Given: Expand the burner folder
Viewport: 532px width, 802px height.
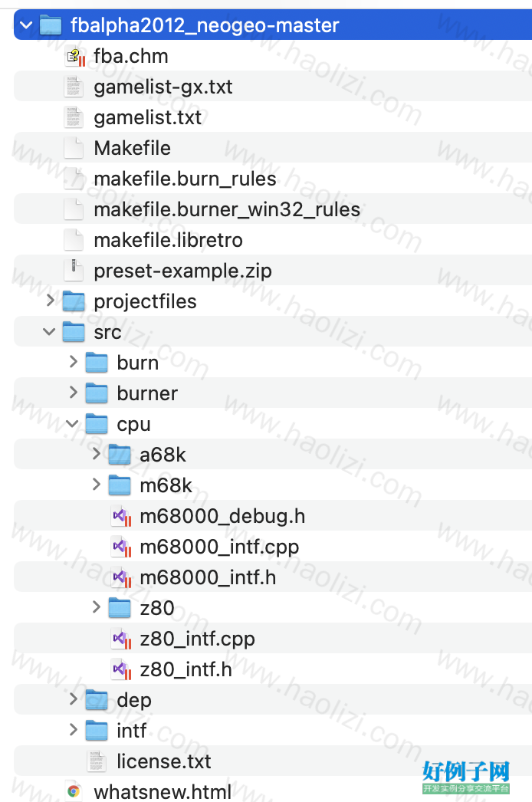Looking at the screenshot, I should (73, 393).
